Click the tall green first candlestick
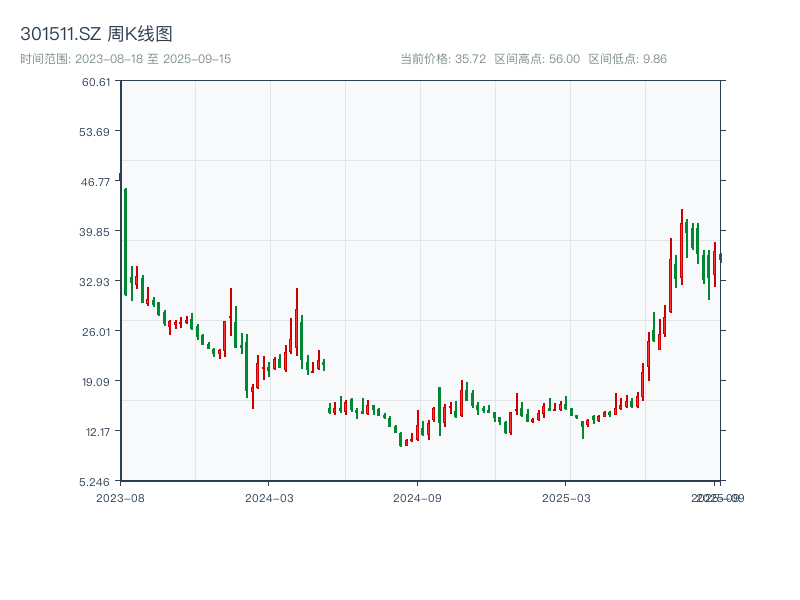This screenshot has width=800, height=600. point(125,242)
